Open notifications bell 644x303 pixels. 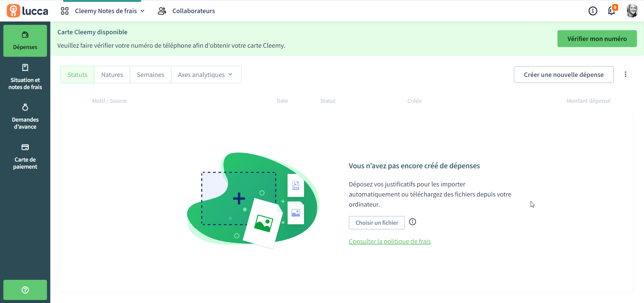click(612, 10)
